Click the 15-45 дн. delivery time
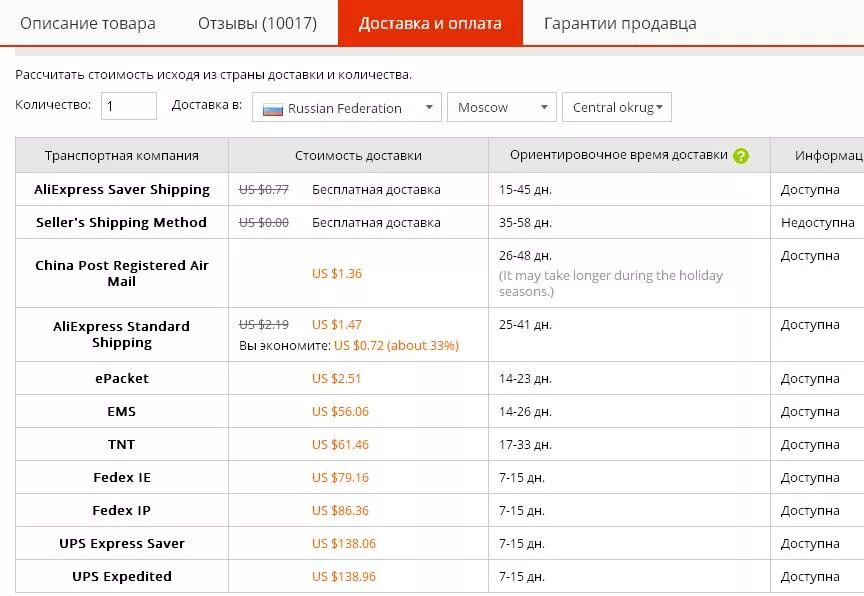Screen dimensions: 864x596 pyautogui.click(x=525, y=189)
